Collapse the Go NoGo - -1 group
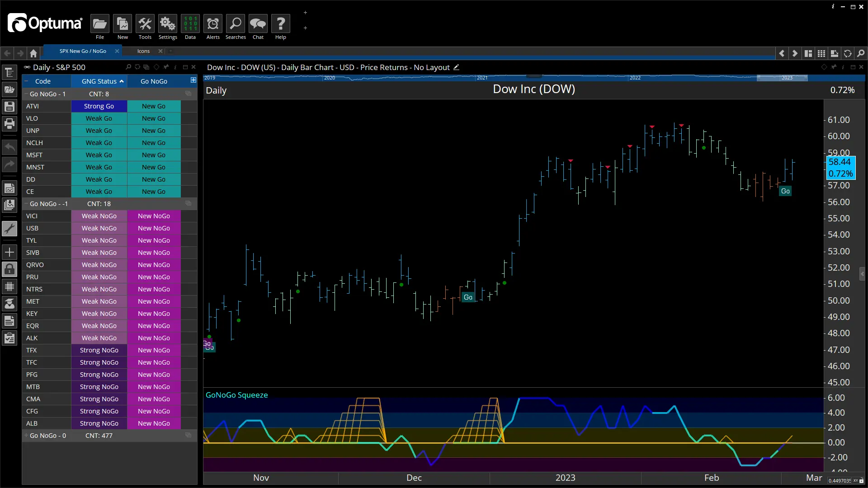The width and height of the screenshot is (868, 488). (26, 204)
